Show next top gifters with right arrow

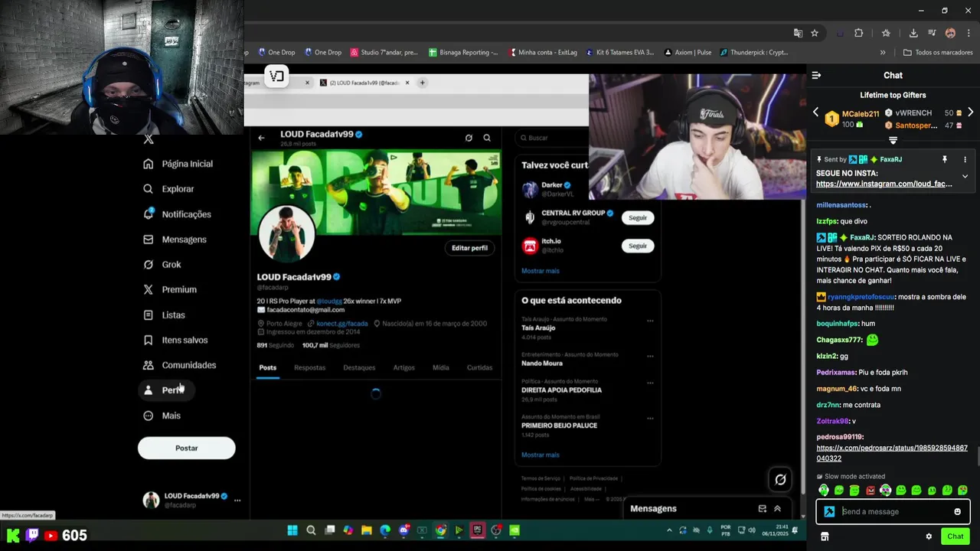[x=970, y=112]
